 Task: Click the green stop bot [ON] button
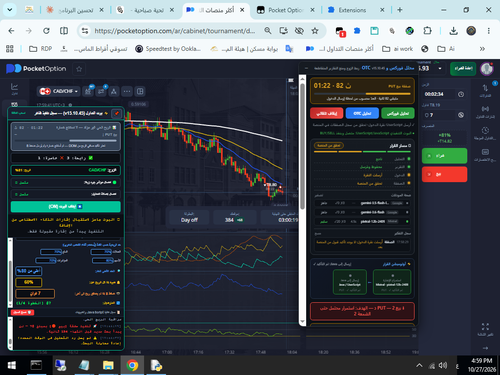click(66, 206)
